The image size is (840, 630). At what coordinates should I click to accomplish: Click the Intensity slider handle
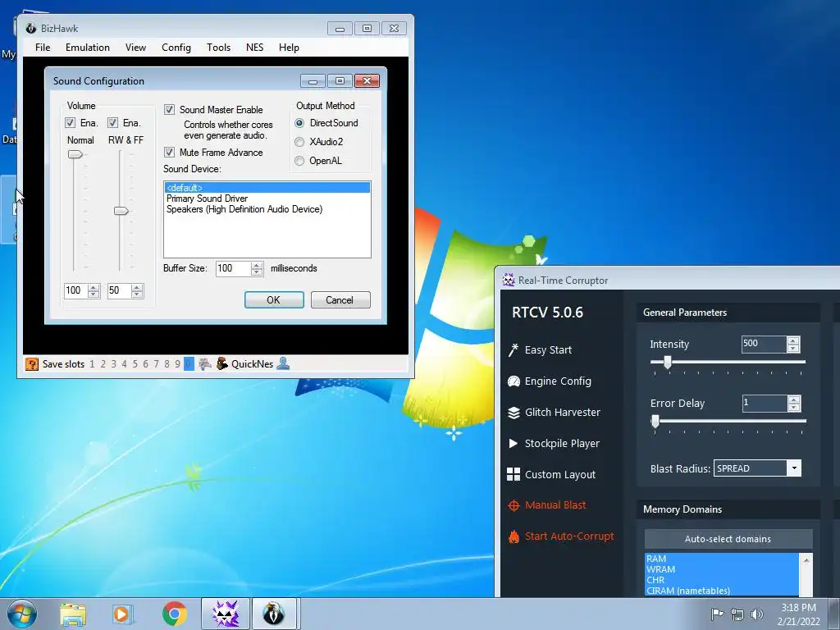[668, 362]
